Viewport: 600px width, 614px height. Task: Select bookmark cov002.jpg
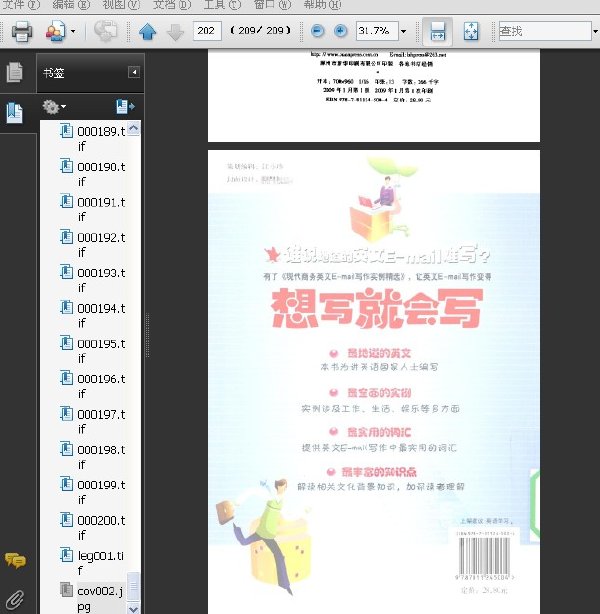coord(101,598)
